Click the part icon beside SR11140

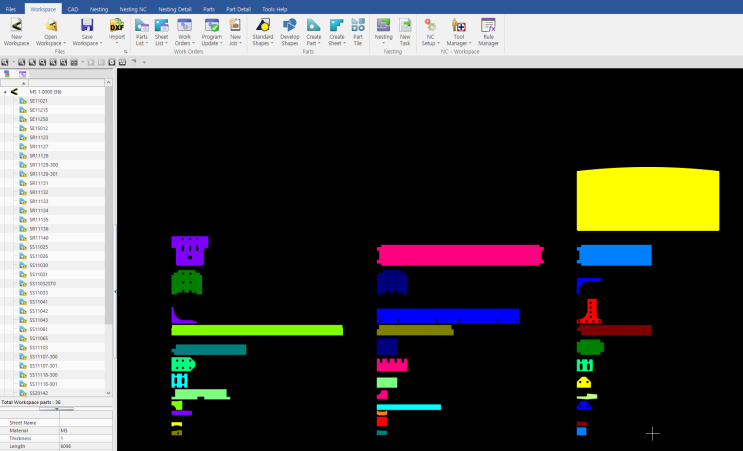point(23,238)
